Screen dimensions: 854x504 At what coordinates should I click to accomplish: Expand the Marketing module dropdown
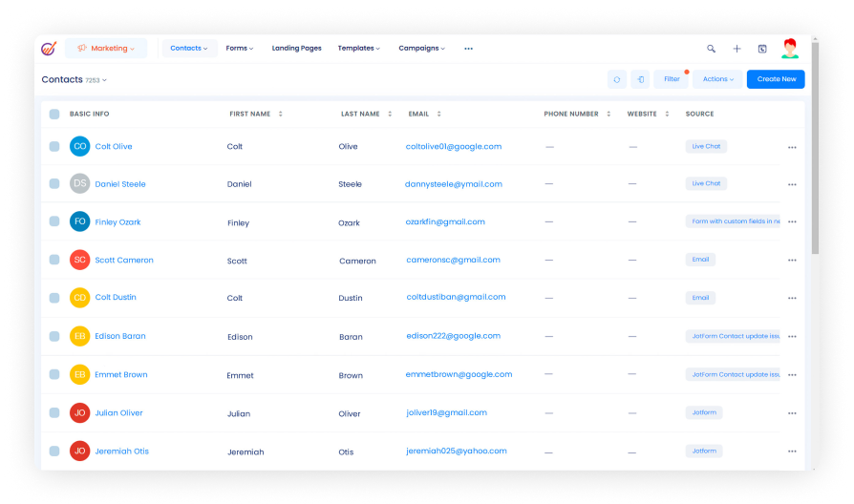click(x=106, y=49)
